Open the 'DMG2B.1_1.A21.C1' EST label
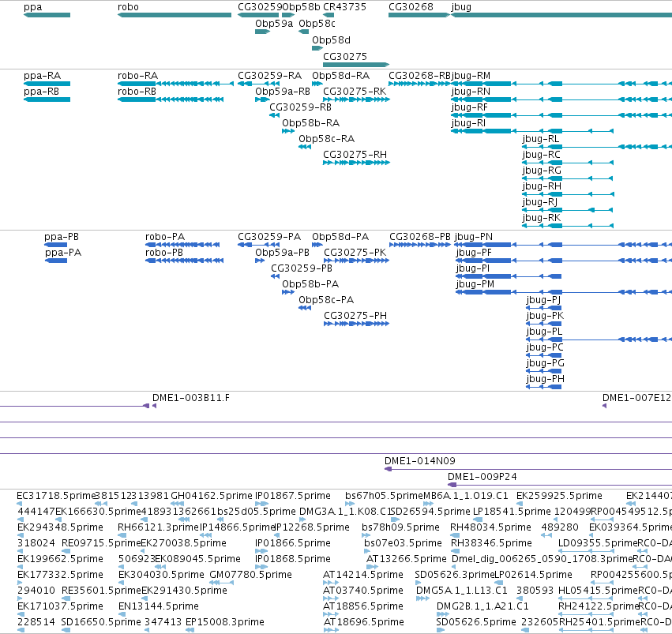The height and width of the screenshot is (634, 672). 482,606
